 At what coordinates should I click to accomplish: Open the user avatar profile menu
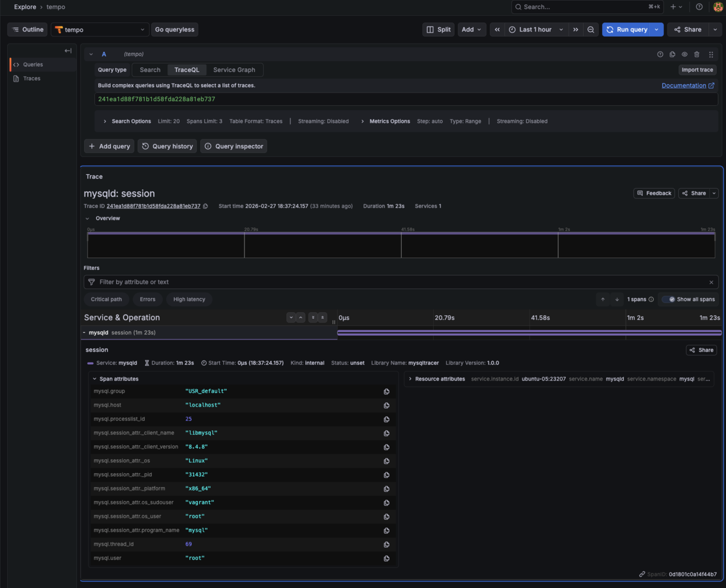click(718, 7)
